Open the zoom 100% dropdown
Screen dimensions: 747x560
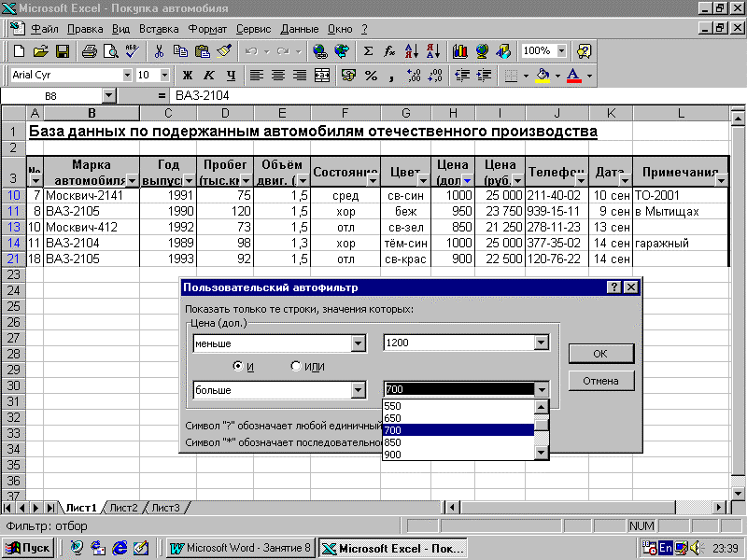coord(562,51)
